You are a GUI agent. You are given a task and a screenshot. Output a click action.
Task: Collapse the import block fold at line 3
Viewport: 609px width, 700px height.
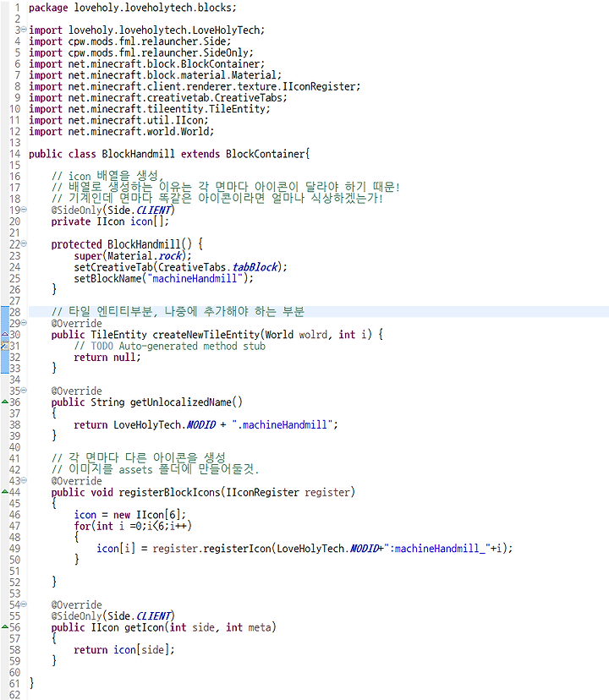[24, 30]
